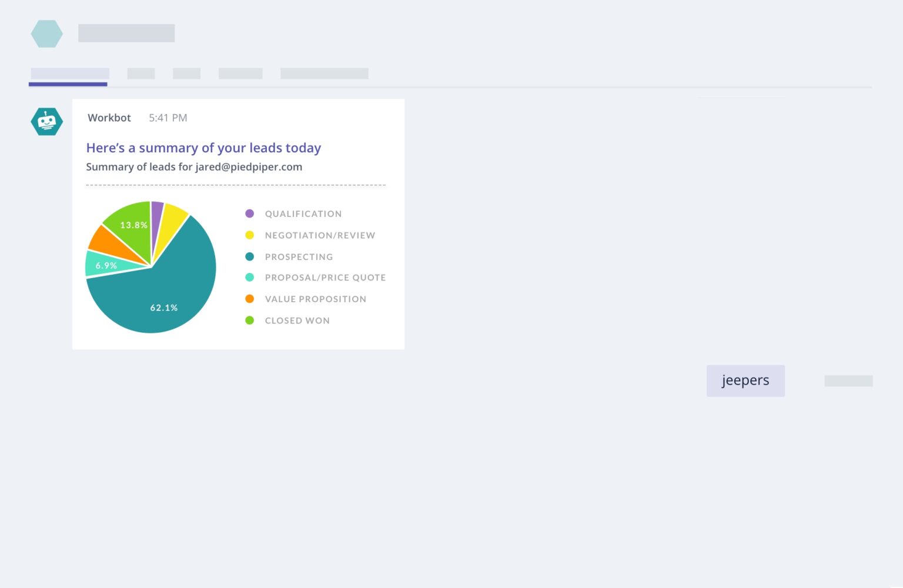The height and width of the screenshot is (588, 903).
Task: Click the grey button beside jeepers
Action: click(848, 380)
